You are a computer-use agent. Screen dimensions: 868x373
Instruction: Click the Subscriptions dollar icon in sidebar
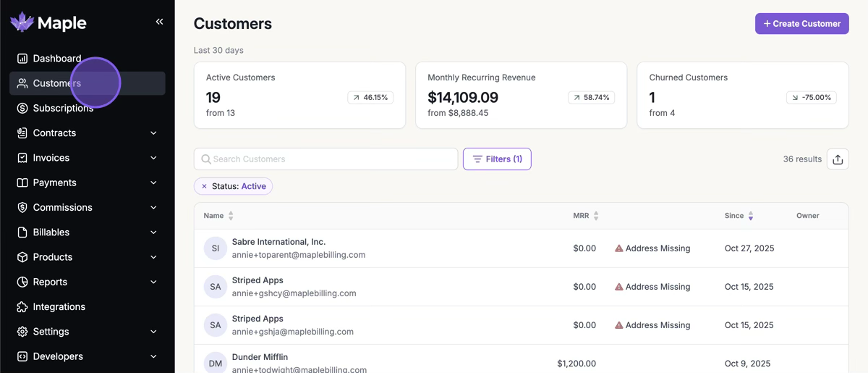point(22,108)
